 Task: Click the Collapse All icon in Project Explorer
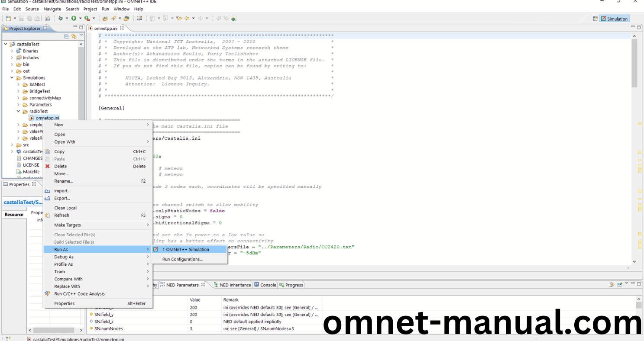(66, 37)
